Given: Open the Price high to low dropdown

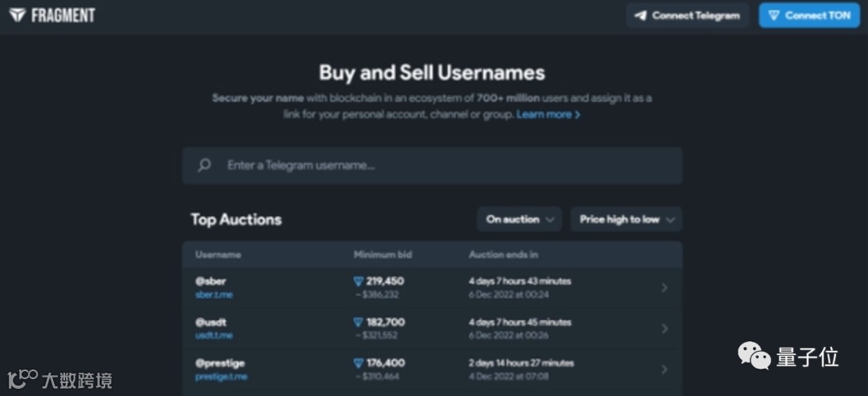Looking at the screenshot, I should coord(627,219).
